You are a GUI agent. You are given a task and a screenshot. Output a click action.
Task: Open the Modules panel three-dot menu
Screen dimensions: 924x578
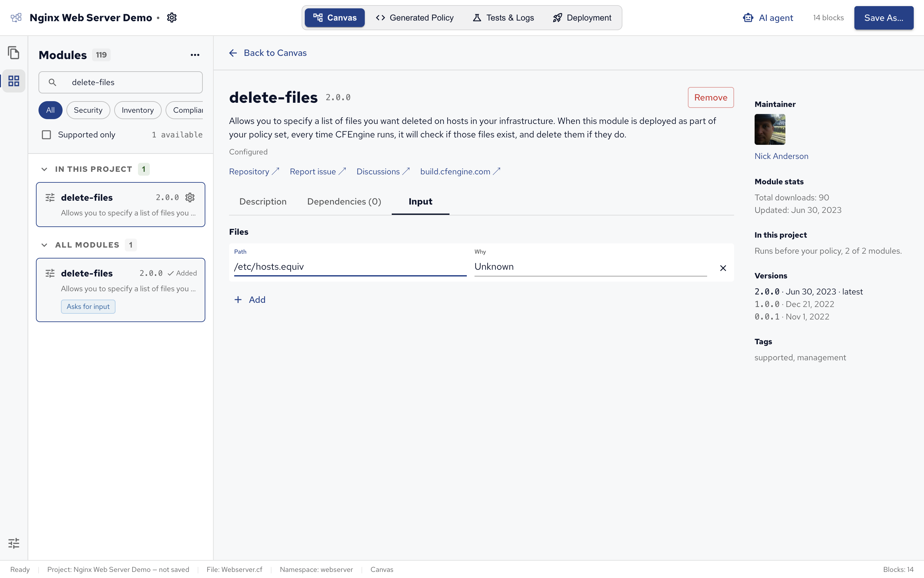point(195,55)
